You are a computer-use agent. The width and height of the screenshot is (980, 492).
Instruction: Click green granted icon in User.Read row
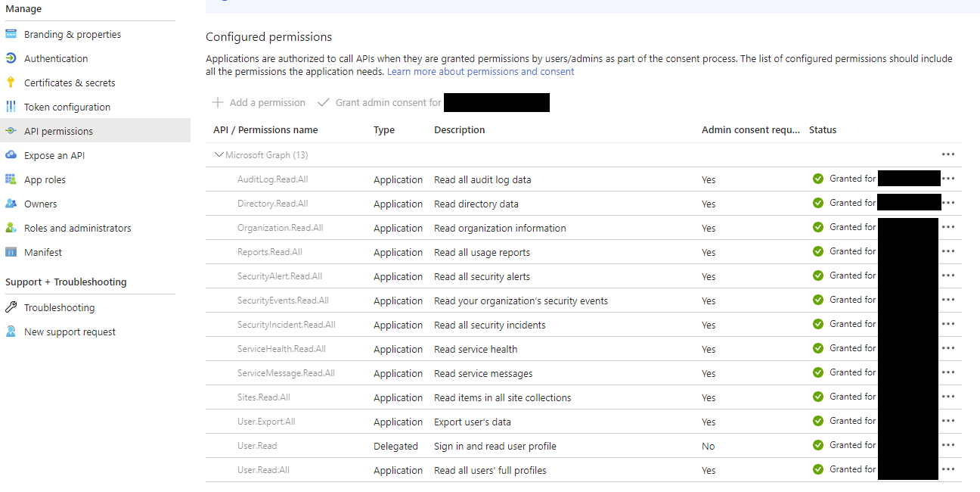tap(818, 445)
